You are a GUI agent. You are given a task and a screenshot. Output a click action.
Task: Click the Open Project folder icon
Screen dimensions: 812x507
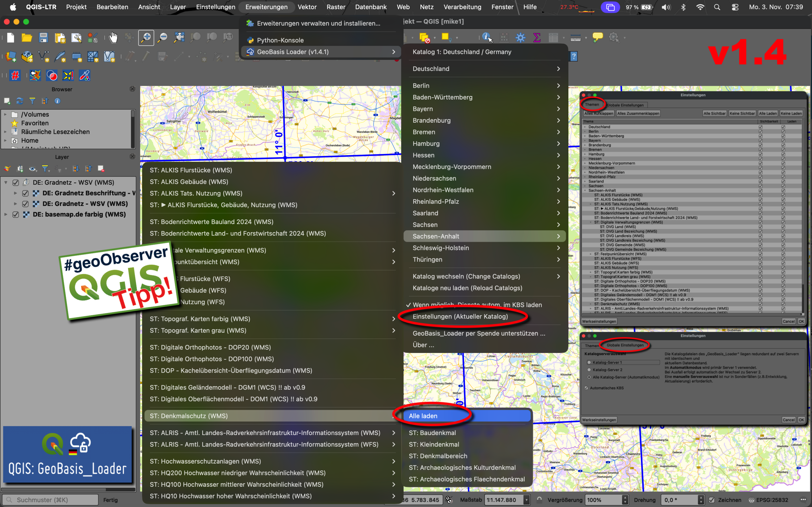27,38
